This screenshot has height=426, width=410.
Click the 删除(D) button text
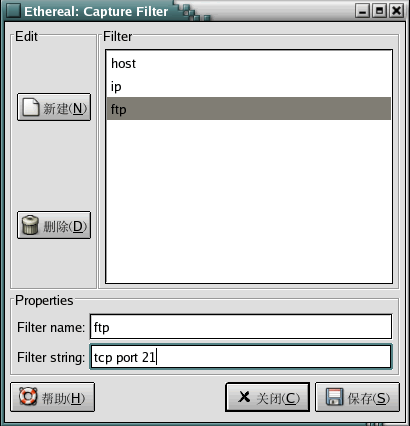65,226
